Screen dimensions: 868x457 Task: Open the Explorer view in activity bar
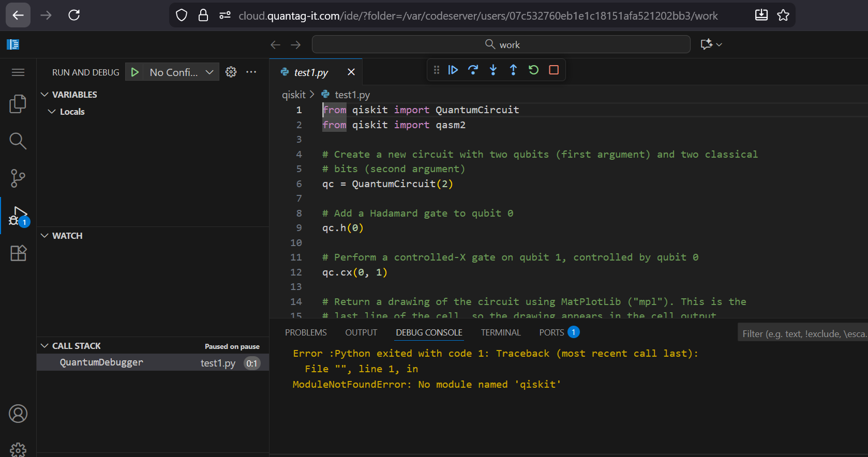[18, 104]
